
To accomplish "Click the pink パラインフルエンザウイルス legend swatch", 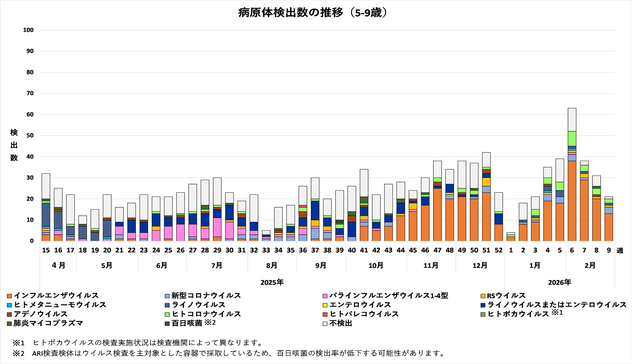I will click(x=325, y=296).
